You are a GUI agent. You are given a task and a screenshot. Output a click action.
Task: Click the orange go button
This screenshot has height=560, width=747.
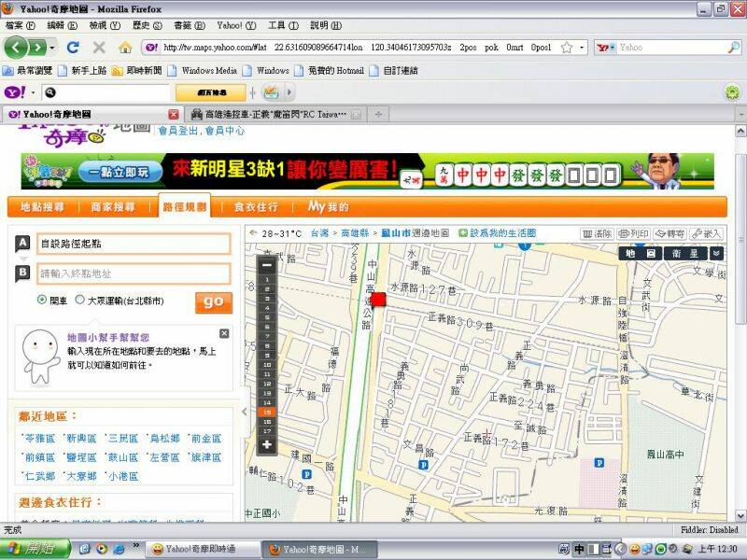214,301
